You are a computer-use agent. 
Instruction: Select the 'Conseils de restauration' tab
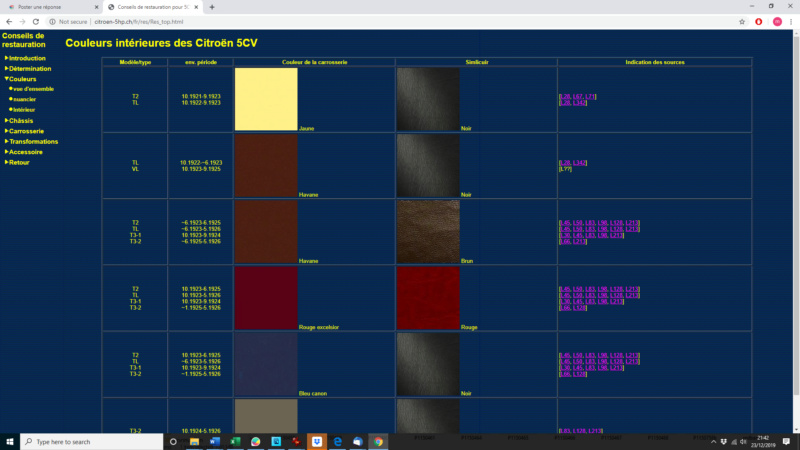pos(153,7)
